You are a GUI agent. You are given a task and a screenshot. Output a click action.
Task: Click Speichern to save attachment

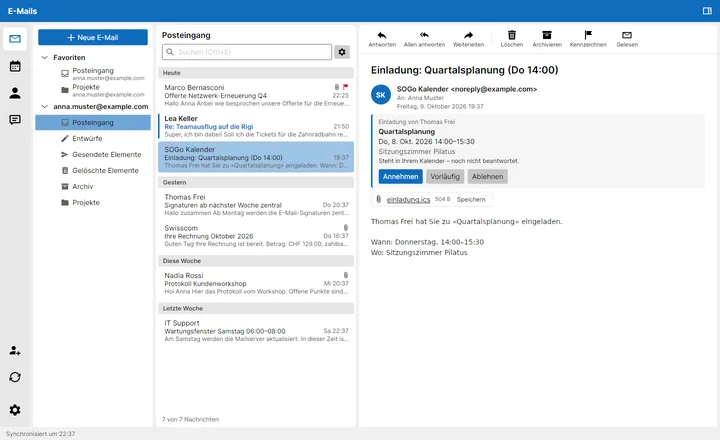click(471, 199)
